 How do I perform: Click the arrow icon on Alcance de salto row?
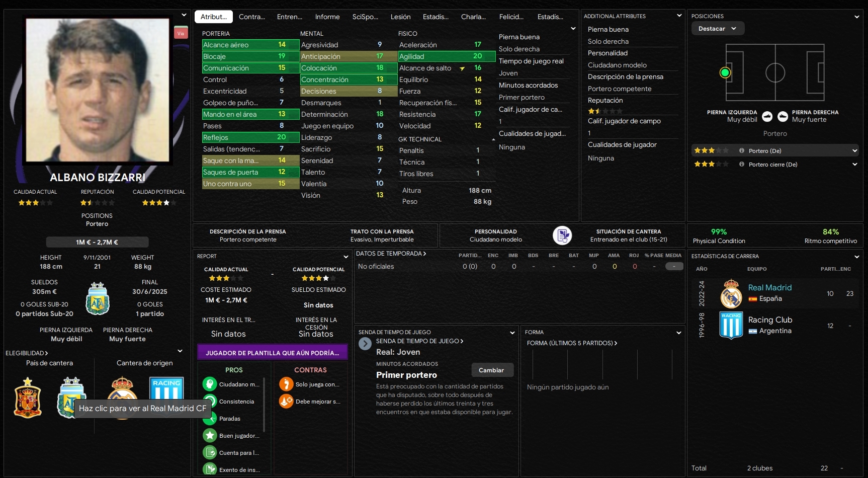point(462,68)
